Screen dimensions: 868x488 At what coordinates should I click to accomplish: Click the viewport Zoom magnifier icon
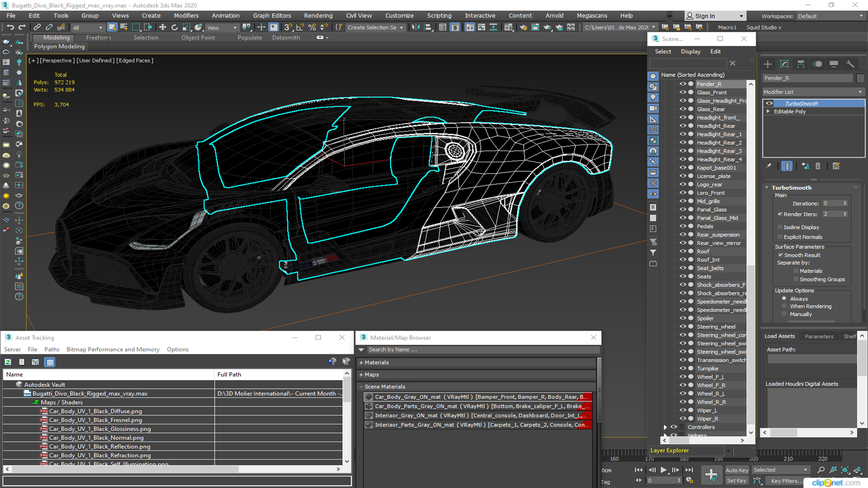point(821,470)
